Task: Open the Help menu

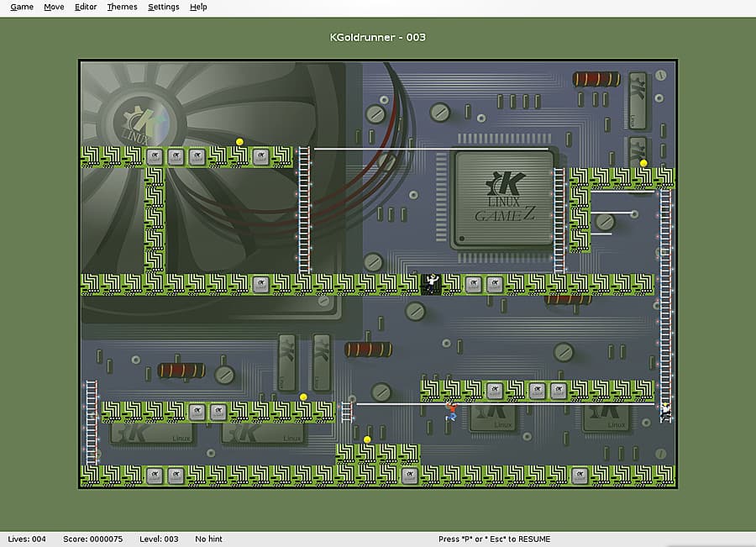Action: coord(198,7)
